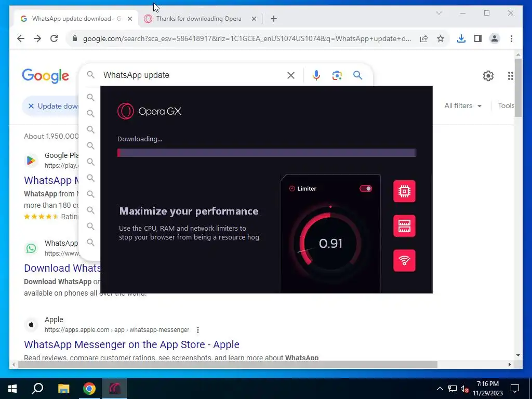The height and width of the screenshot is (399, 532).
Task: Search by image with Google Lens
Action: 337,75
